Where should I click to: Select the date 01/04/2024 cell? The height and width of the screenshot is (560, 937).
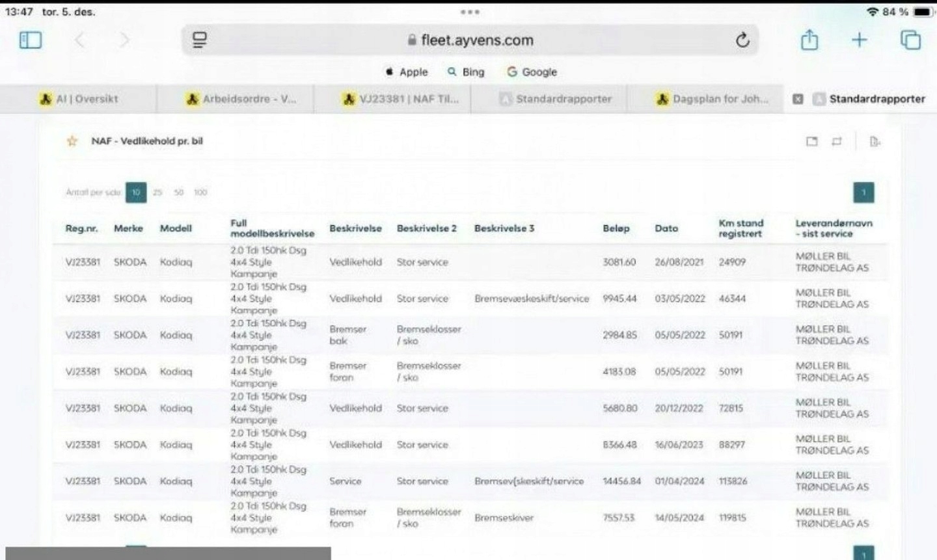pyautogui.click(x=679, y=481)
